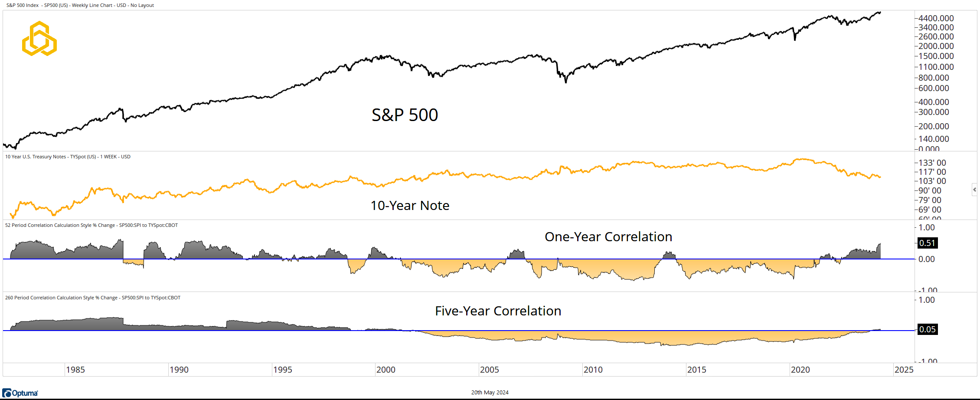Click the Optuma logo at bottom left

(20, 393)
